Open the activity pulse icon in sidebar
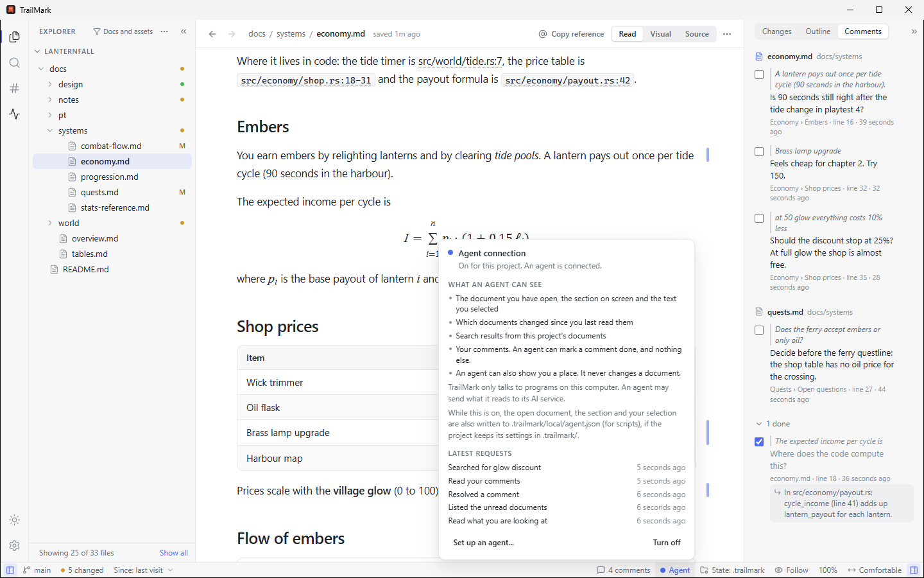Viewport: 924px width, 578px height. (14, 114)
